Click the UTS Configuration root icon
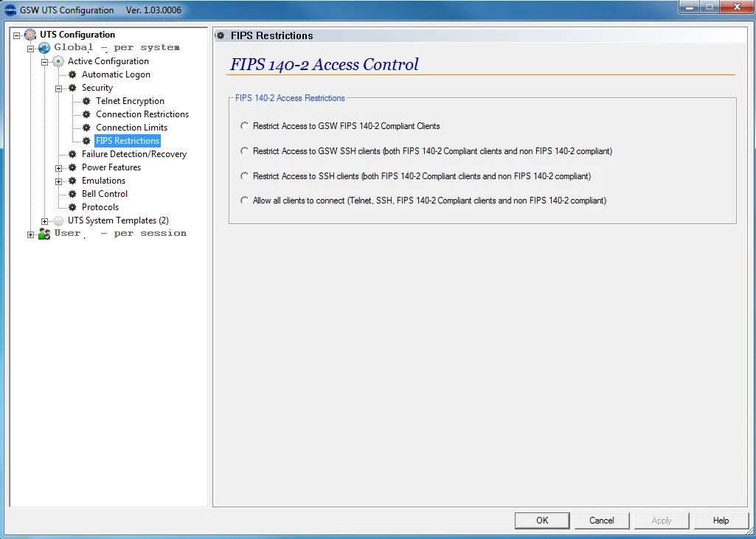The height and width of the screenshot is (539, 756). pos(30,35)
